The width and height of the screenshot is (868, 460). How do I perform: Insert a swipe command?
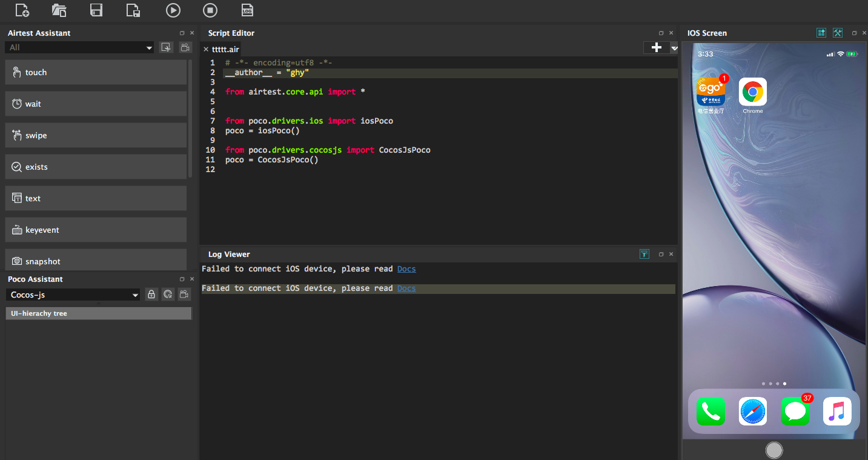click(x=96, y=135)
